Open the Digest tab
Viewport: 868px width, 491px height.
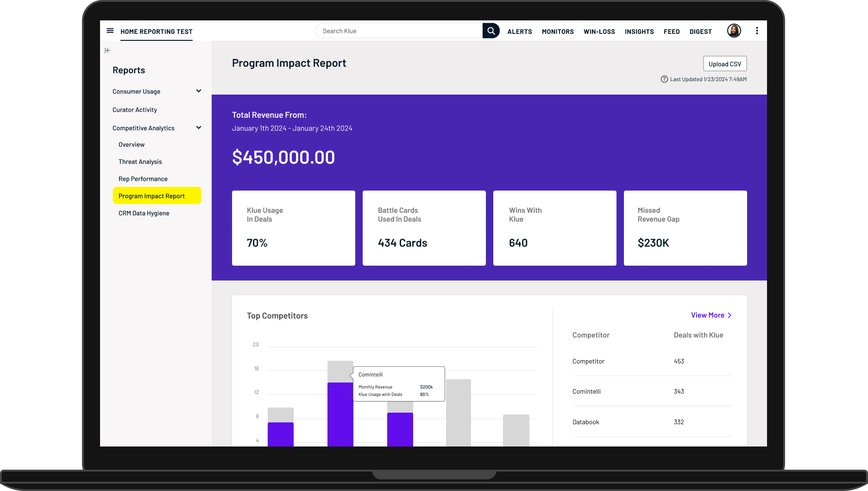[700, 32]
